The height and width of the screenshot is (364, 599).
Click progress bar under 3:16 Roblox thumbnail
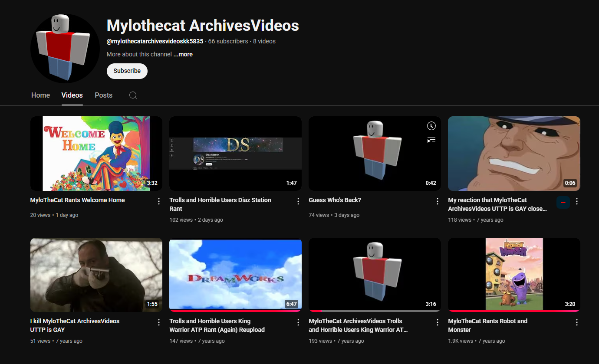(375, 311)
